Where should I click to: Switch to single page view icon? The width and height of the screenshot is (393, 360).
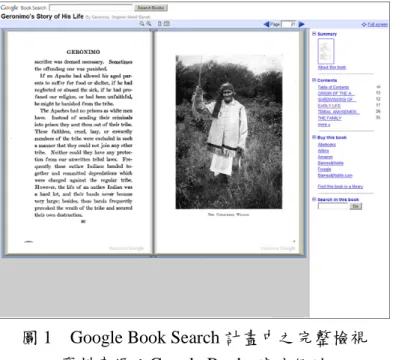coord(159,24)
